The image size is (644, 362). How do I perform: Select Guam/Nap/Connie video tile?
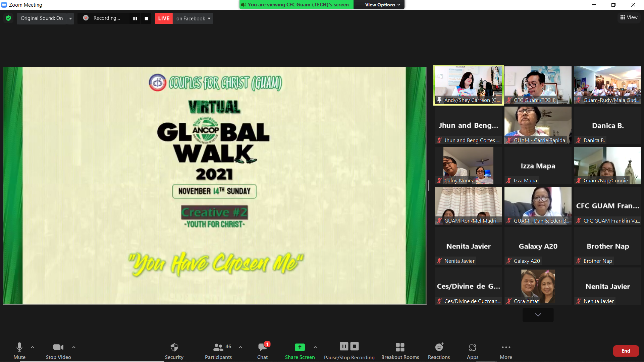coord(608,166)
